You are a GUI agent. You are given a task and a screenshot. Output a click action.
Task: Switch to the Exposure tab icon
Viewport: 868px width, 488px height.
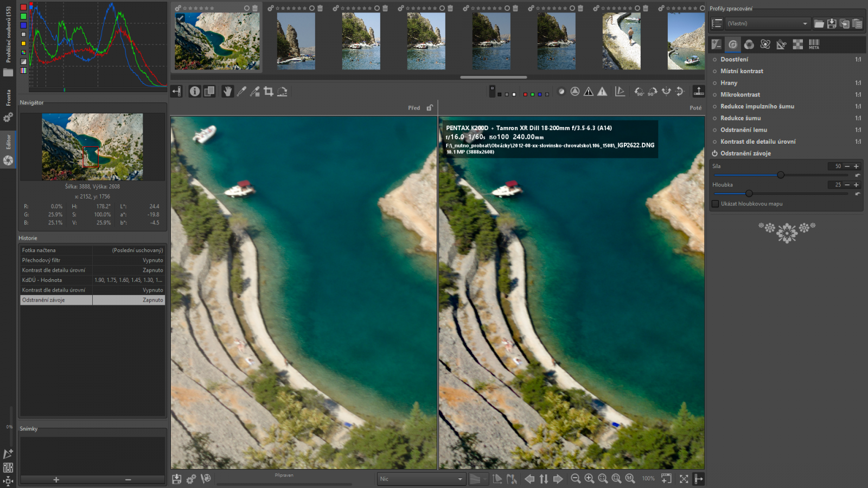(717, 44)
